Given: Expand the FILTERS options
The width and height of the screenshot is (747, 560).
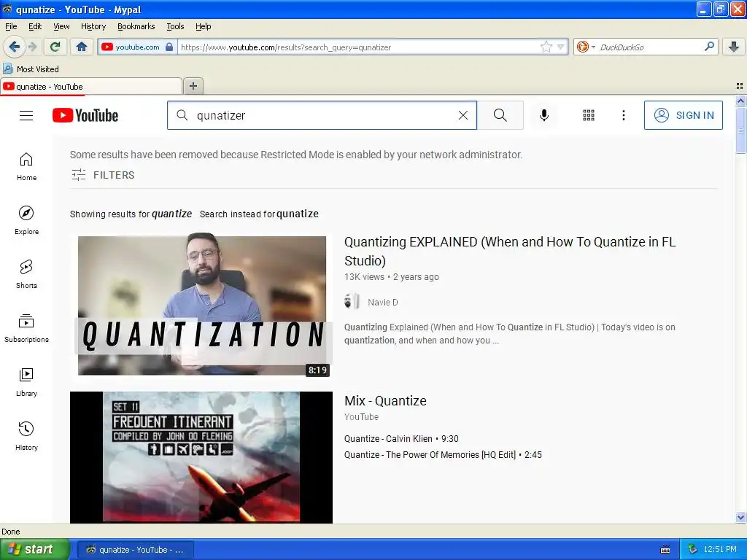Looking at the screenshot, I should pos(103,175).
